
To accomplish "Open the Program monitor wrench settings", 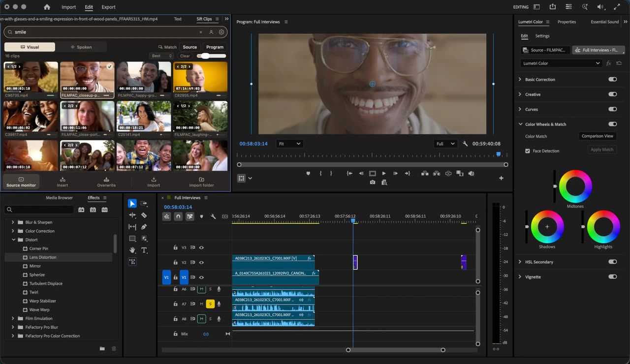I will coord(465,144).
